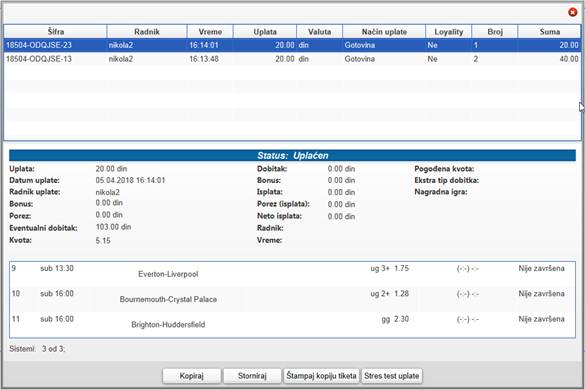The image size is (585, 390).
Task: Click Eventualni dobitak value 103.00 din
Action: tap(113, 227)
